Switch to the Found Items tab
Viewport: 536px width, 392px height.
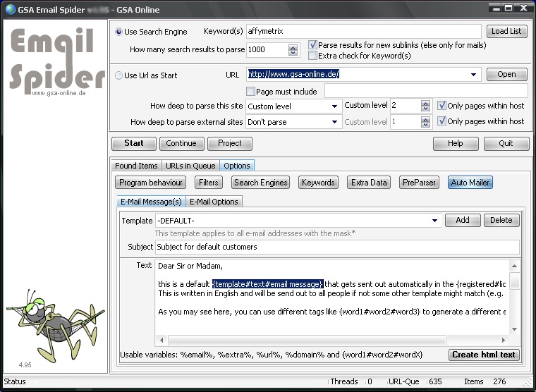(136, 166)
